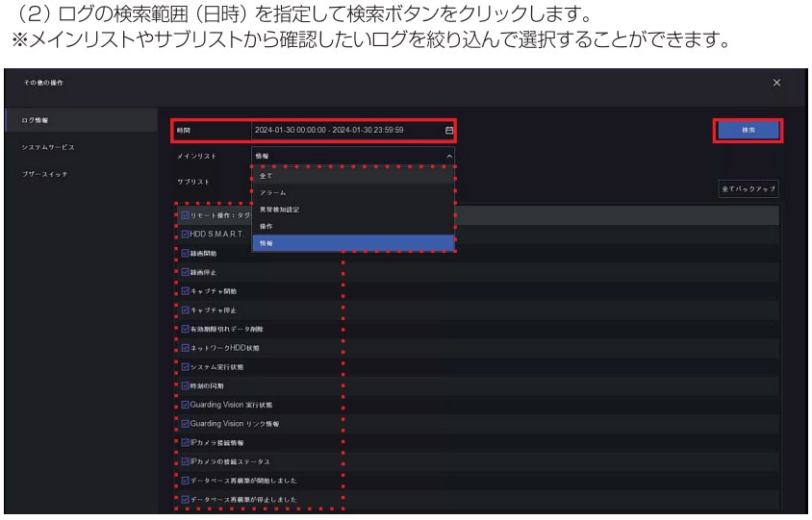Image resolution: width=812 pixels, height=520 pixels.
Task: Toggle the ネットワークHDD状態 checkbox
Action: 186,347
